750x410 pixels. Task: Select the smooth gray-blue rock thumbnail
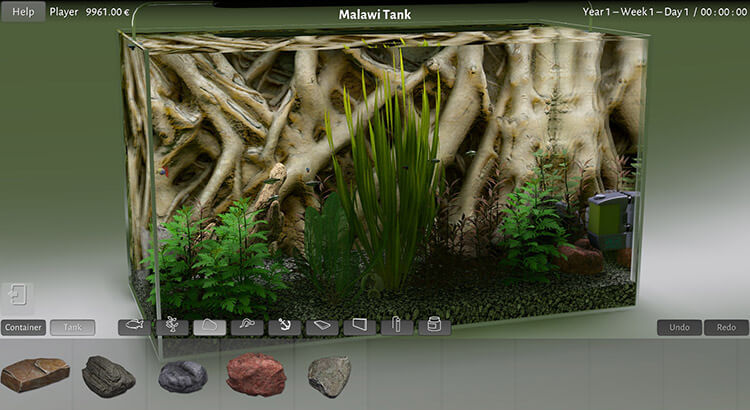click(x=183, y=376)
